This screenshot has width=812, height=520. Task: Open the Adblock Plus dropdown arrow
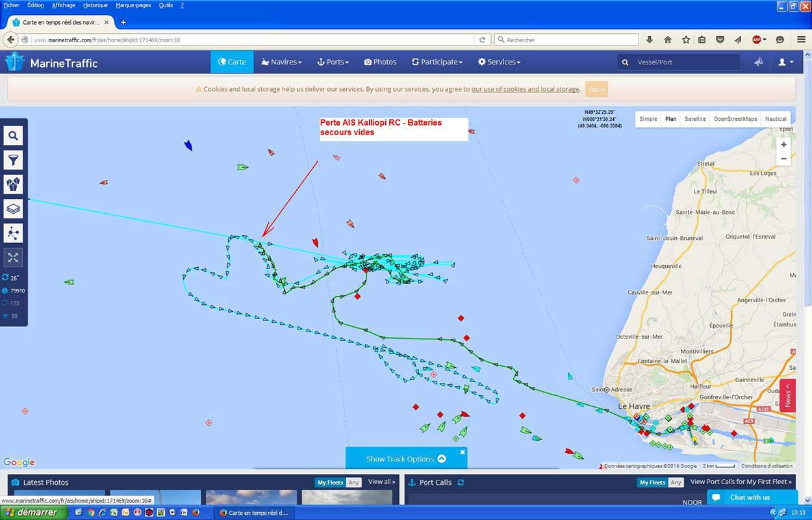[x=765, y=40]
